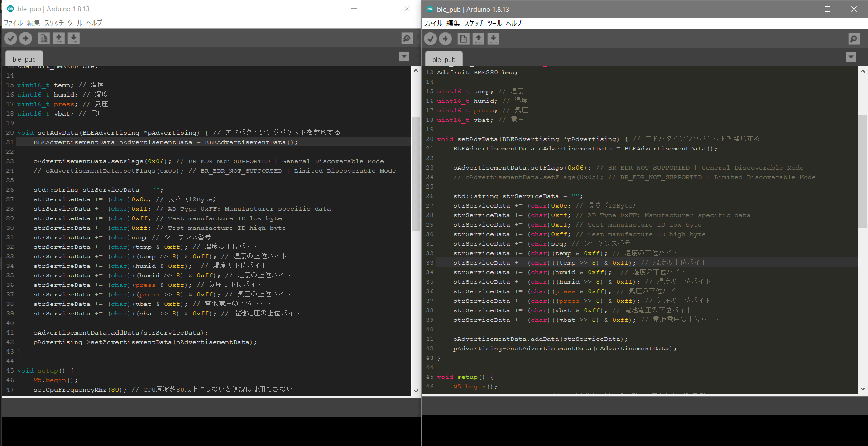Save sketch icon in left window toolbar
The height and width of the screenshot is (446, 868).
point(74,39)
